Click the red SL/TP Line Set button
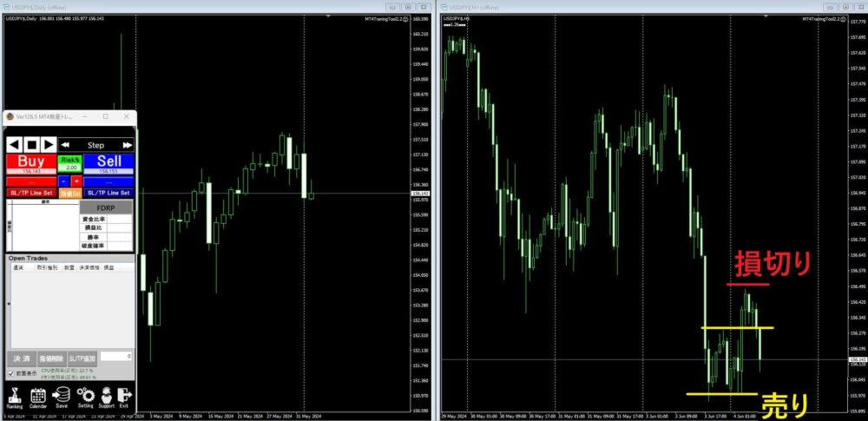 coord(31,193)
